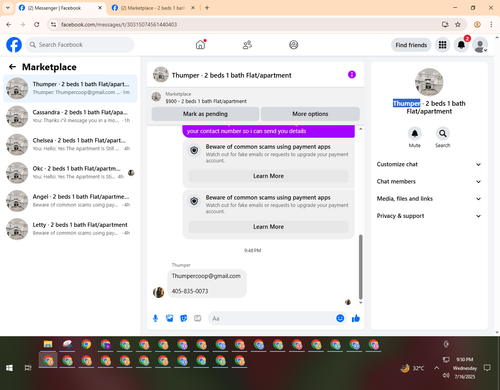
Task: Search in conversation with magnifier icon
Action: 443,134
